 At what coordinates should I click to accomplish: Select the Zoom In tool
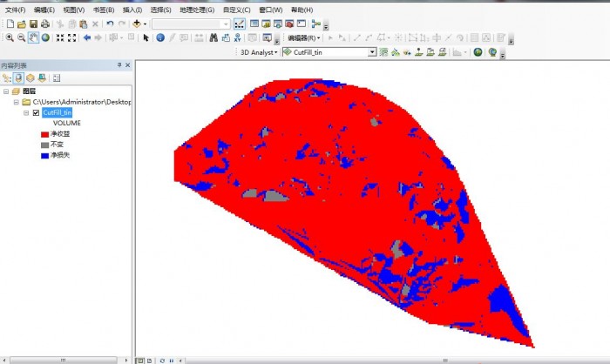(x=9, y=37)
